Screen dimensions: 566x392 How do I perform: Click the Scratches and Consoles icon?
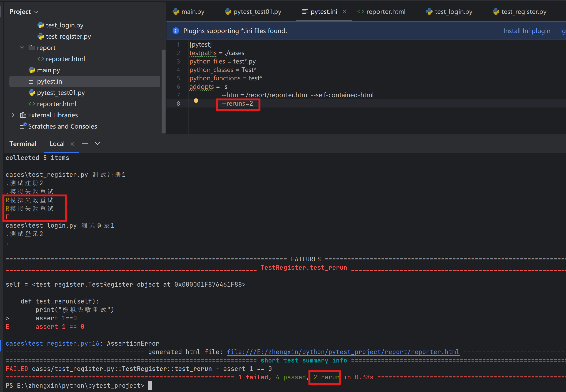point(23,126)
